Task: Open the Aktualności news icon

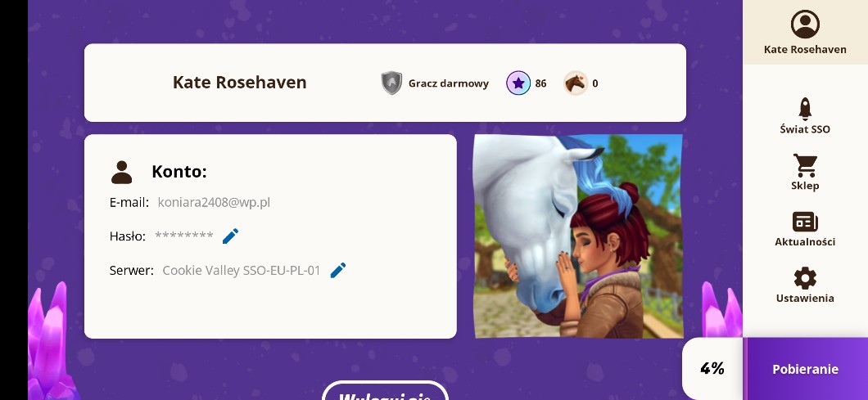Action: point(805,222)
